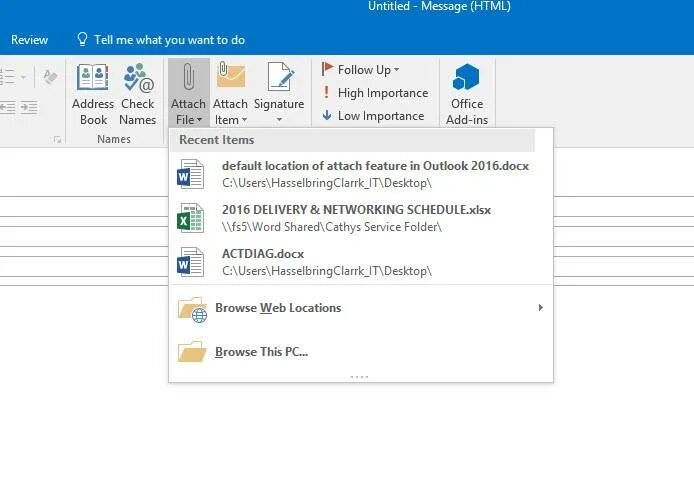Expand the Signature dropdown arrow
This screenshot has width=694, height=497.
pyautogui.click(x=279, y=119)
